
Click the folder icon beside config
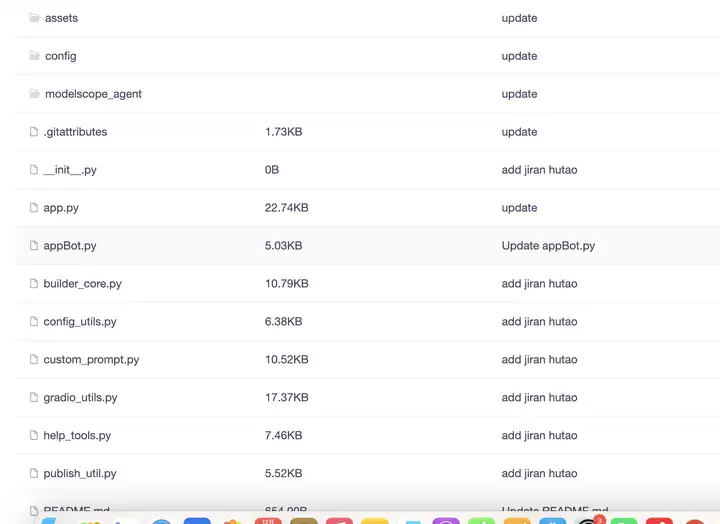[34, 56]
